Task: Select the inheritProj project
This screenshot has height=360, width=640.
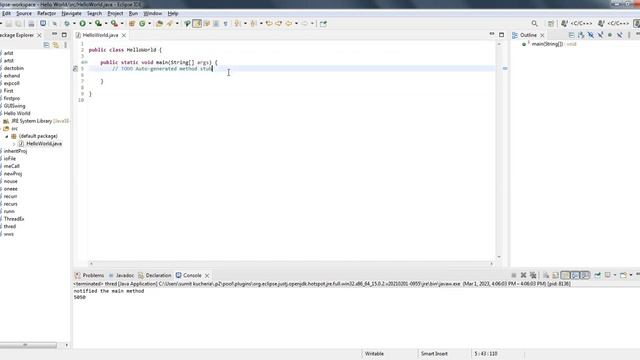Action: point(15,151)
